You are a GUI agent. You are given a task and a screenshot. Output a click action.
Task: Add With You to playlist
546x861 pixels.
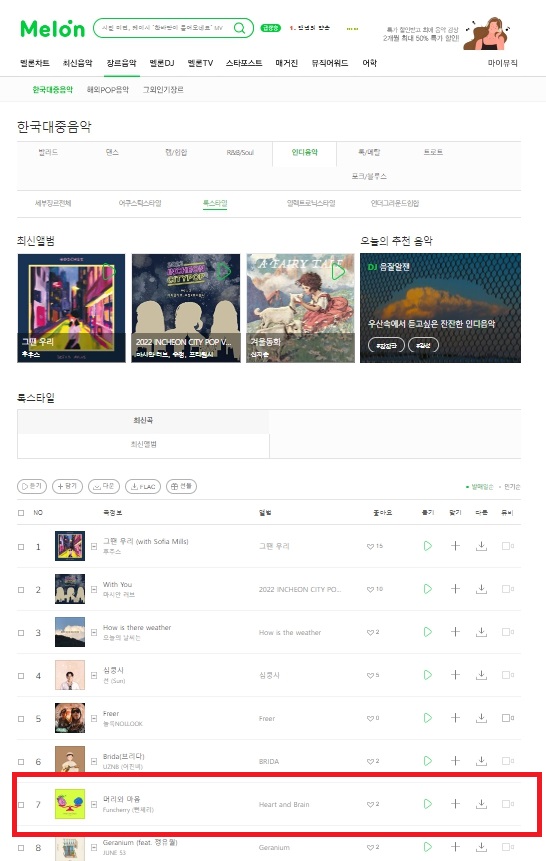[455, 589]
